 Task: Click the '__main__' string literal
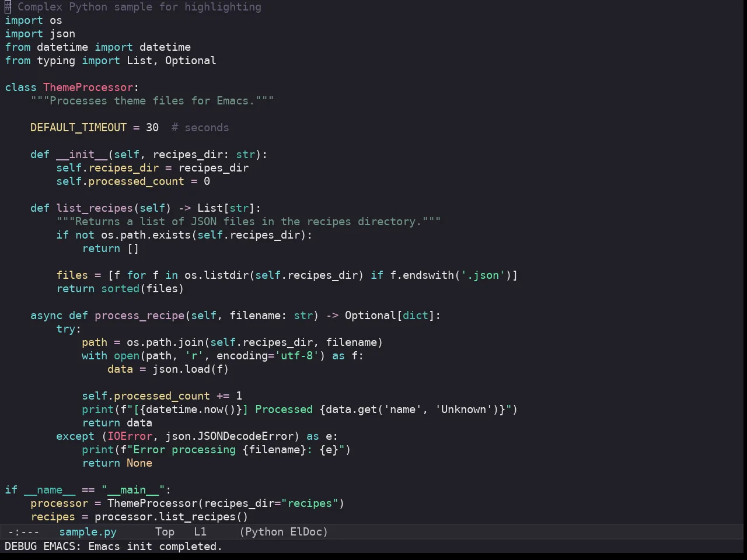pyautogui.click(x=133, y=490)
